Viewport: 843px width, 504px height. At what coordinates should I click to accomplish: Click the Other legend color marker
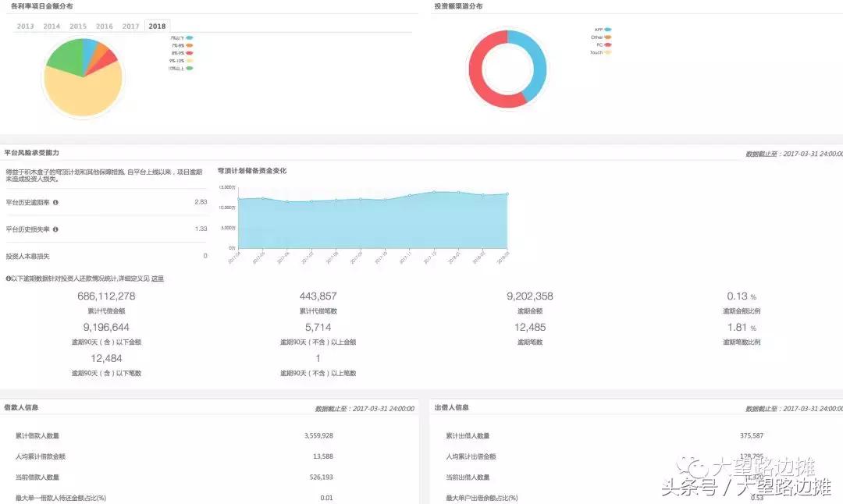tap(608, 37)
